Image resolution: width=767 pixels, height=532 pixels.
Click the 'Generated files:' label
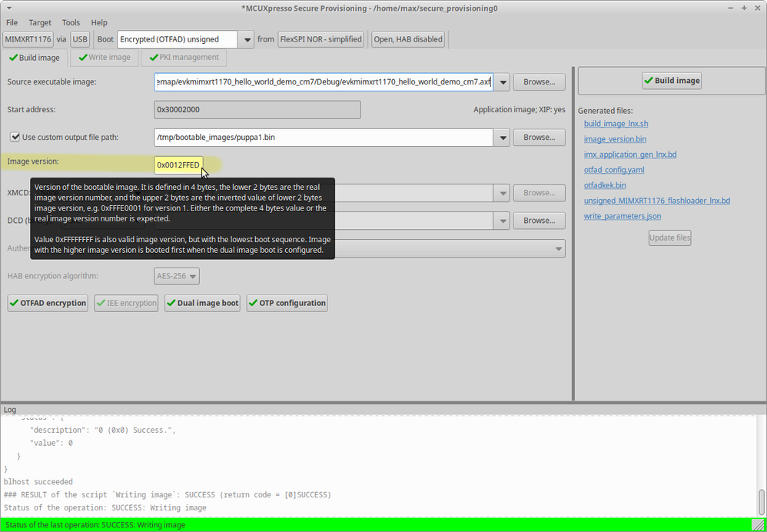(605, 111)
